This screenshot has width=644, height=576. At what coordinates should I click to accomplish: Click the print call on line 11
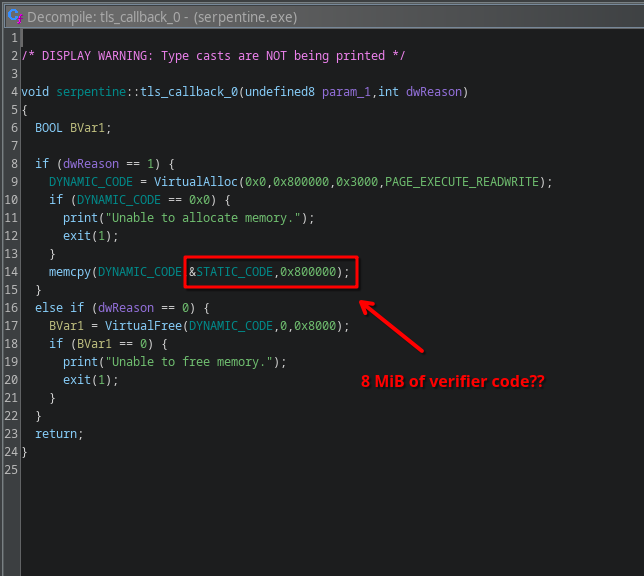[x=80, y=218]
